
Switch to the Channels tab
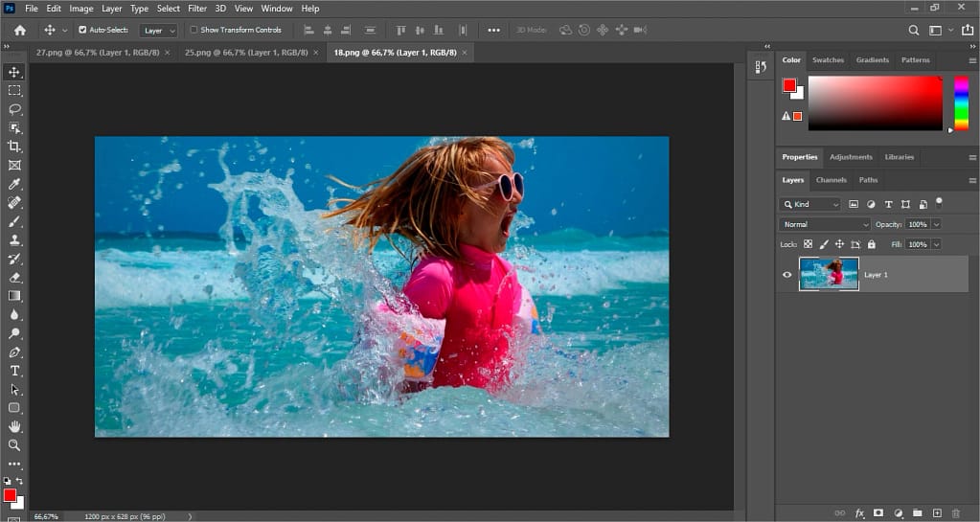click(831, 180)
